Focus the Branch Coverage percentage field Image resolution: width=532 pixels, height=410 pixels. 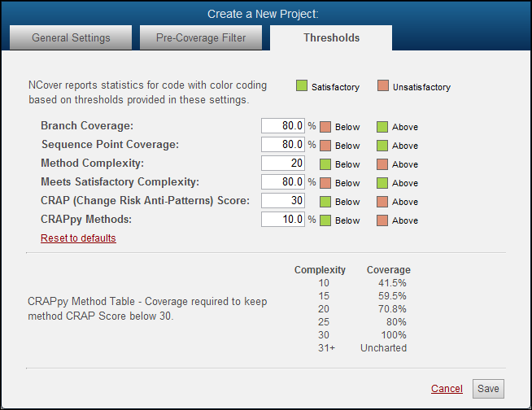click(283, 126)
